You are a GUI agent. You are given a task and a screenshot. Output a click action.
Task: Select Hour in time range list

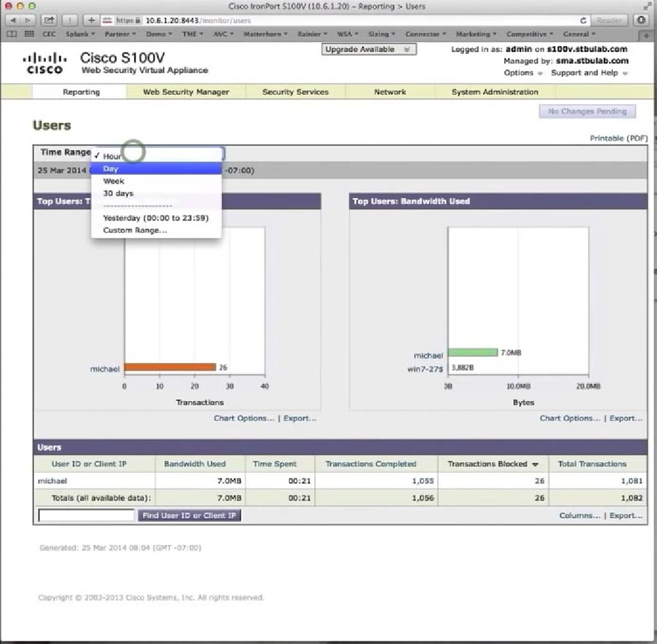pos(157,157)
